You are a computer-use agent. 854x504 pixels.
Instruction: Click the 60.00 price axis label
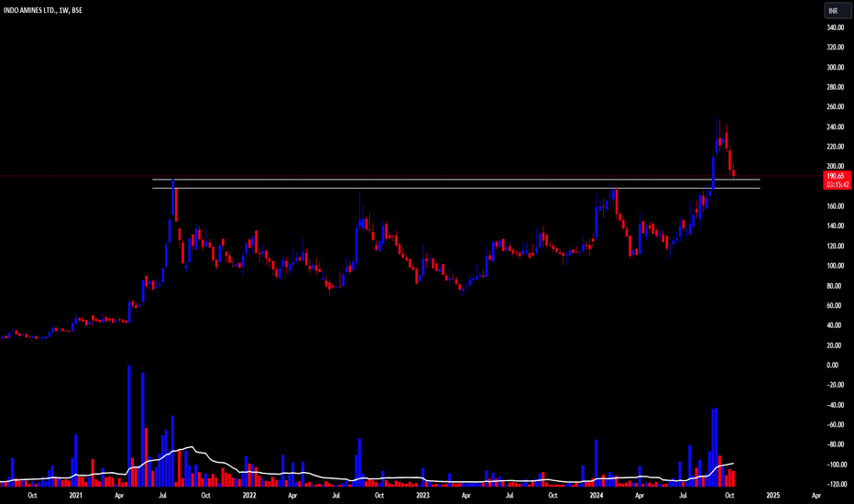point(836,306)
